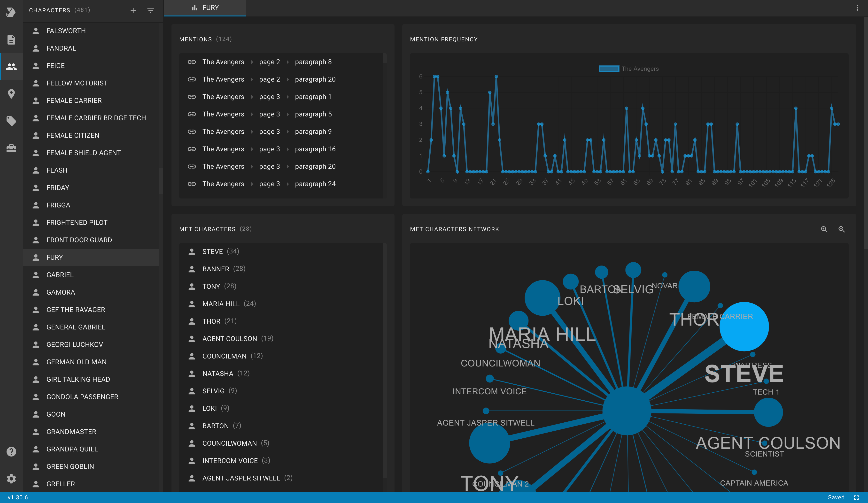Open the Locations pin section

pos(11,94)
